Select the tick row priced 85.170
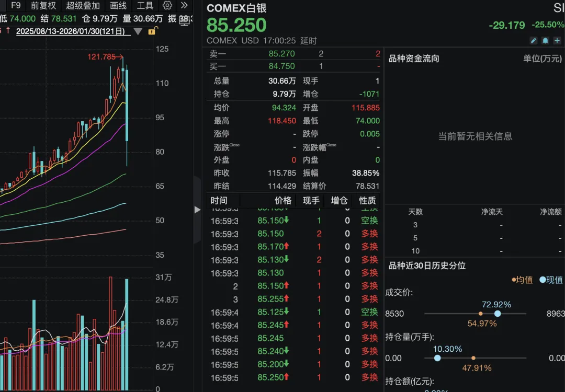This screenshot has width=565, height=392. 295,247
